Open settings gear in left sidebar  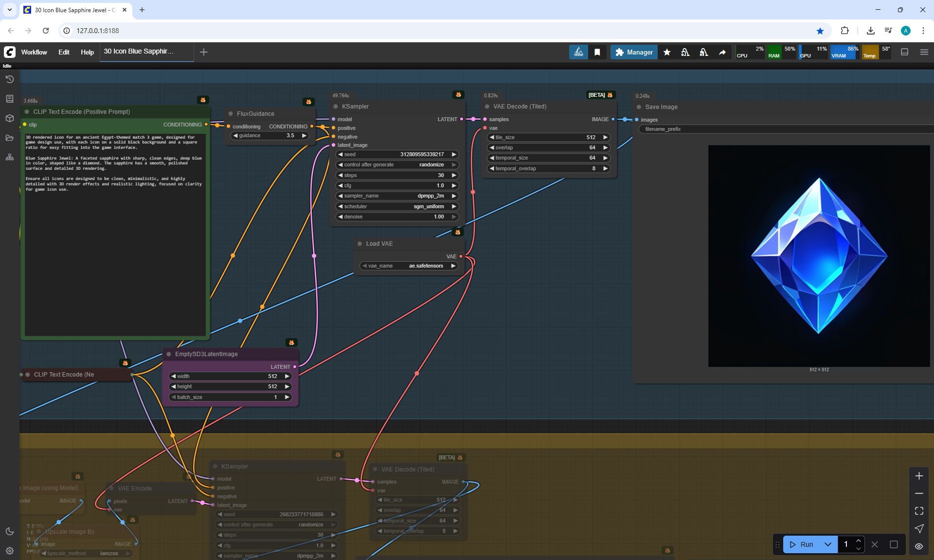[9, 551]
